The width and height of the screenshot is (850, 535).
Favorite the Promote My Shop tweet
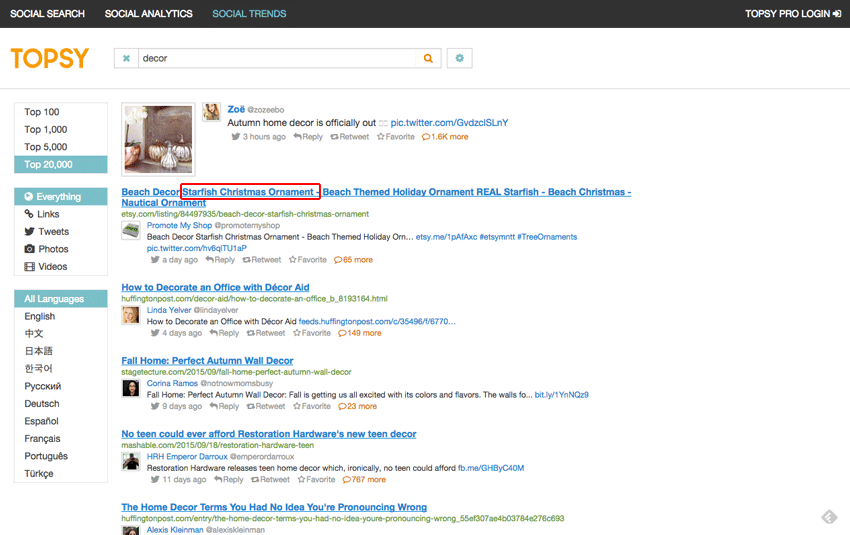(x=308, y=260)
